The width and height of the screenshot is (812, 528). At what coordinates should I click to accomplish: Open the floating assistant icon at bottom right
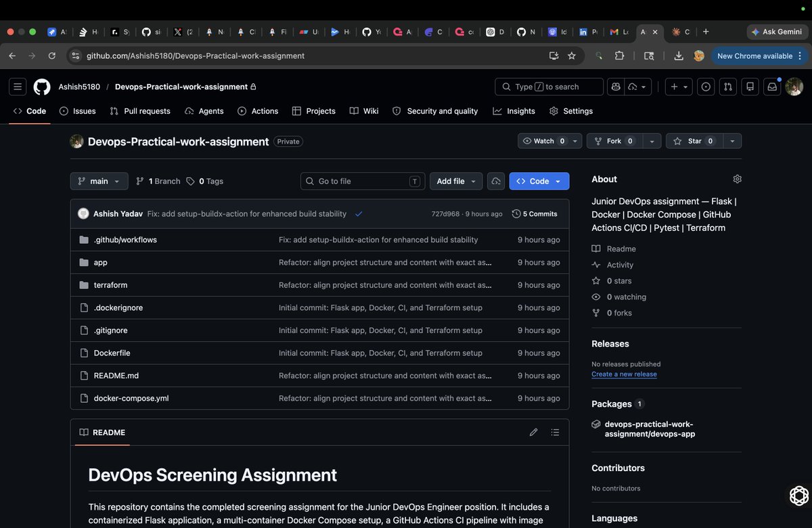coord(799,496)
